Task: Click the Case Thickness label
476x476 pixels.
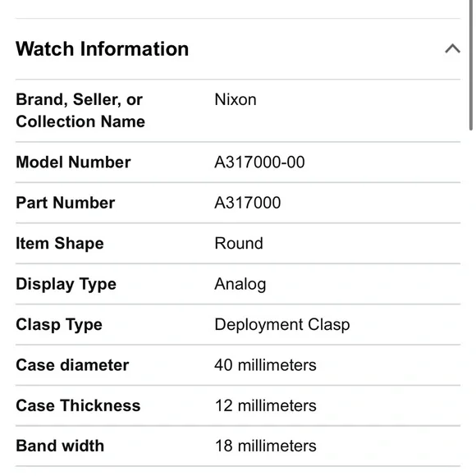Action: click(78, 406)
